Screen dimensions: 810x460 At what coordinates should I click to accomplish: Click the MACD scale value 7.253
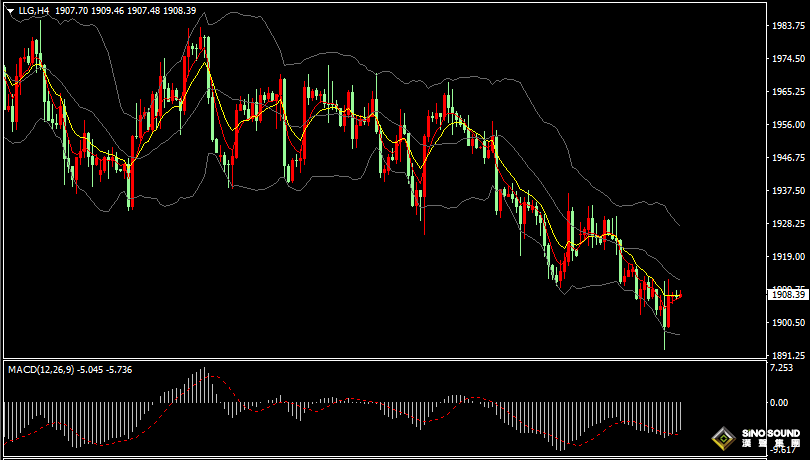pyautogui.click(x=781, y=368)
